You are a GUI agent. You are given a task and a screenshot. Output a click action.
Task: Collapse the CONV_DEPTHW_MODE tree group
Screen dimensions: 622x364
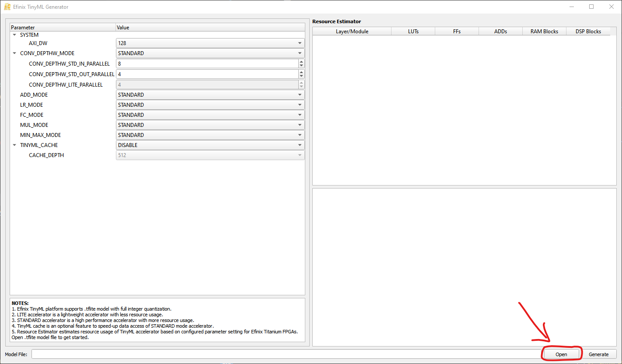click(14, 53)
